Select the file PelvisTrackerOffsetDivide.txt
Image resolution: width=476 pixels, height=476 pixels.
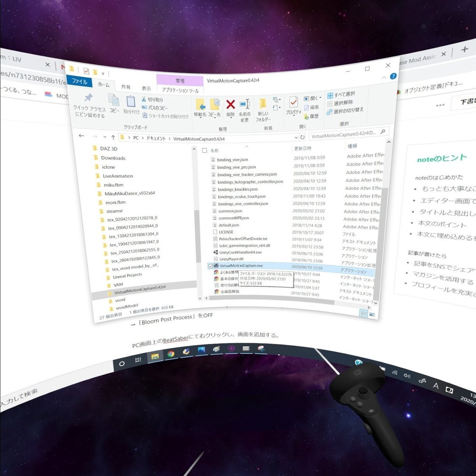243,239
